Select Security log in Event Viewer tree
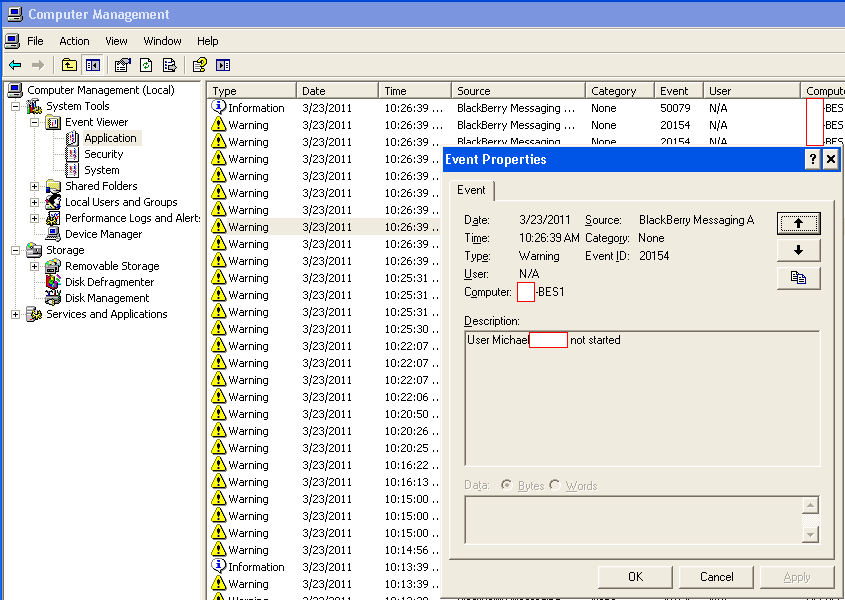The image size is (845, 600). (103, 154)
